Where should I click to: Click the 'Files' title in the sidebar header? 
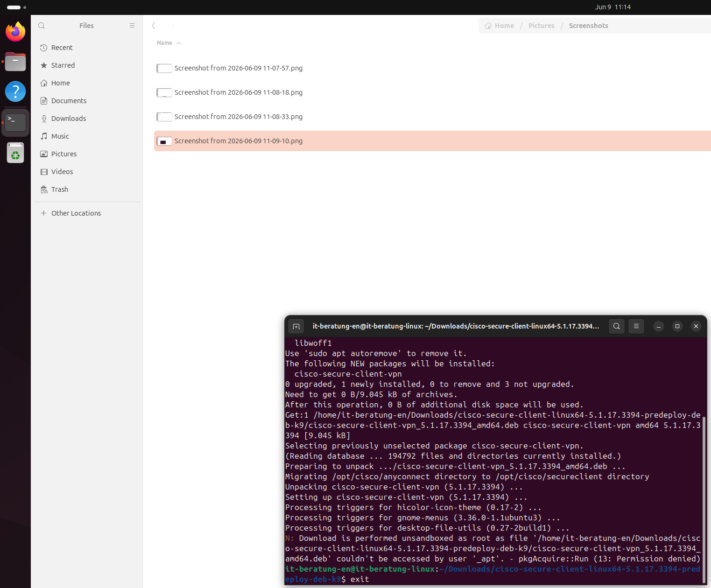click(x=86, y=26)
